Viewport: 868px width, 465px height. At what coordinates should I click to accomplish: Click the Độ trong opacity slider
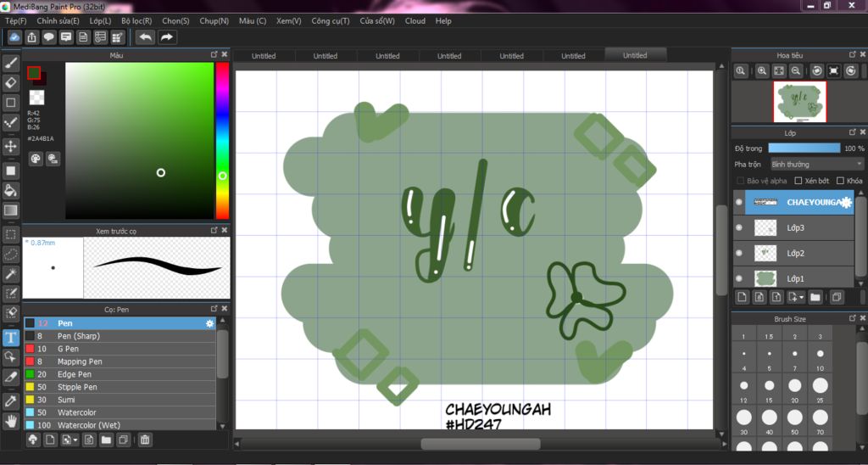(x=804, y=148)
